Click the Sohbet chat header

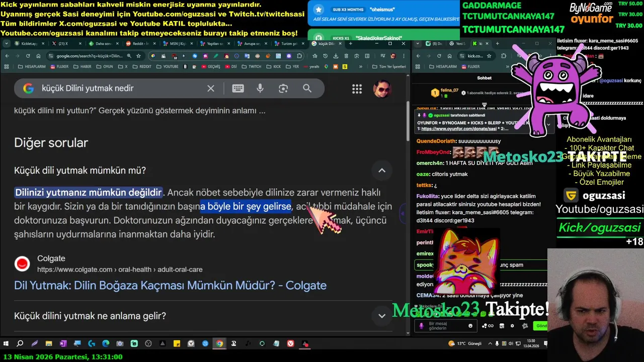click(484, 78)
